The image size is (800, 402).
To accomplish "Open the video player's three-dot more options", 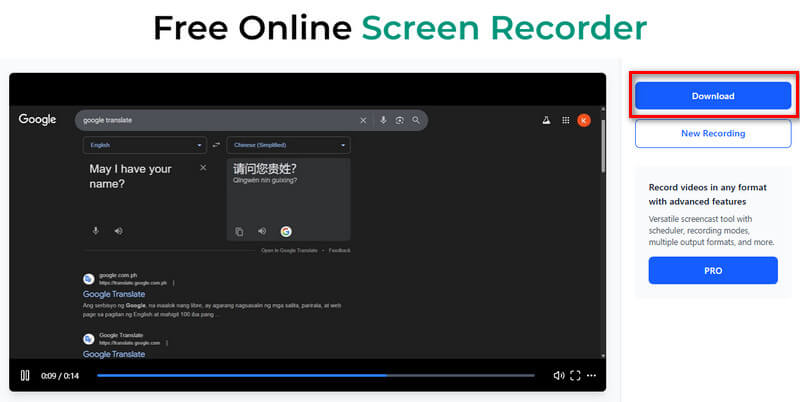I will point(591,375).
